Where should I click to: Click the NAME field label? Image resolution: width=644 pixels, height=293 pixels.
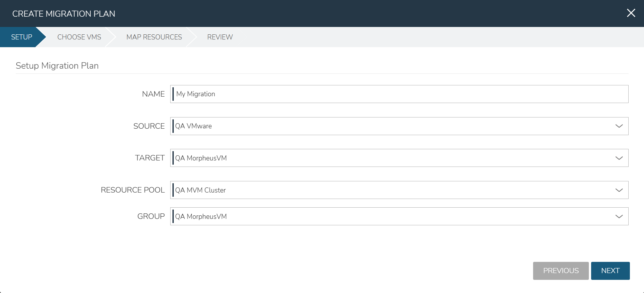[x=153, y=94]
